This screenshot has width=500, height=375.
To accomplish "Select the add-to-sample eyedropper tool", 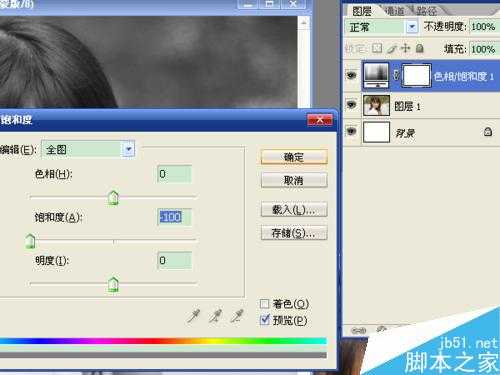I will tap(215, 316).
